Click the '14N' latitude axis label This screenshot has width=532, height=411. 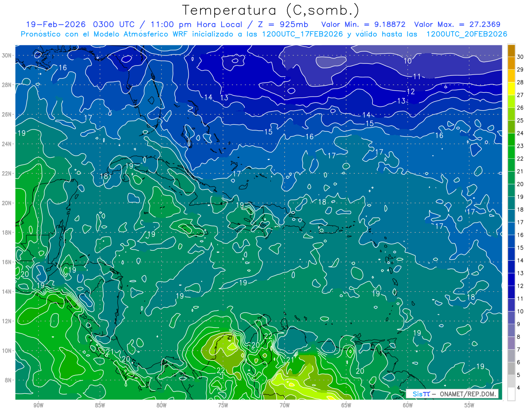[x=7, y=292]
